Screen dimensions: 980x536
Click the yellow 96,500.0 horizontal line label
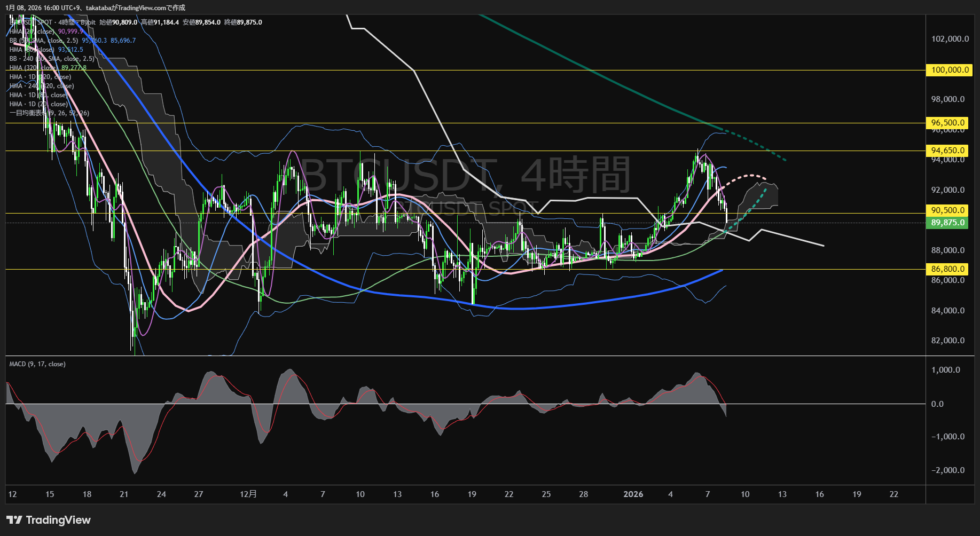point(948,123)
